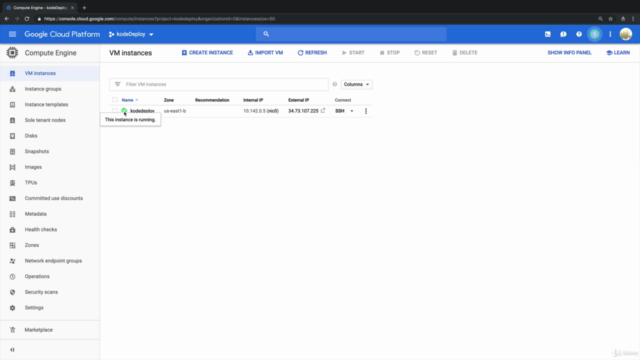
Task: Click the Compute Engine chip icon
Action: (x=12, y=53)
